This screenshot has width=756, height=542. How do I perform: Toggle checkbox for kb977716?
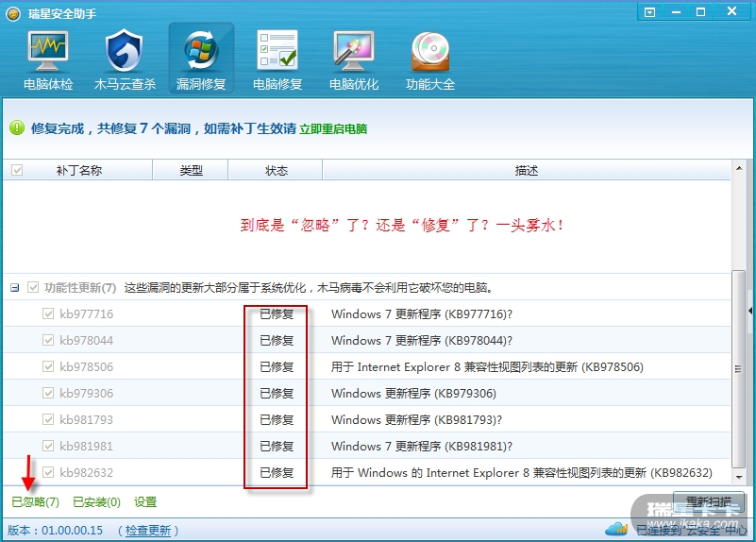tap(48, 313)
